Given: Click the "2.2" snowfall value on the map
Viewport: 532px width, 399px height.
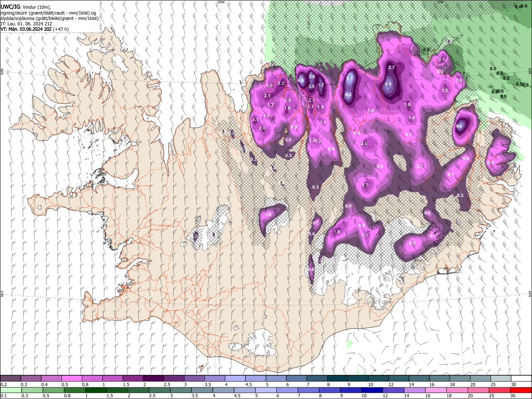Looking at the screenshot, I should coord(281,83).
